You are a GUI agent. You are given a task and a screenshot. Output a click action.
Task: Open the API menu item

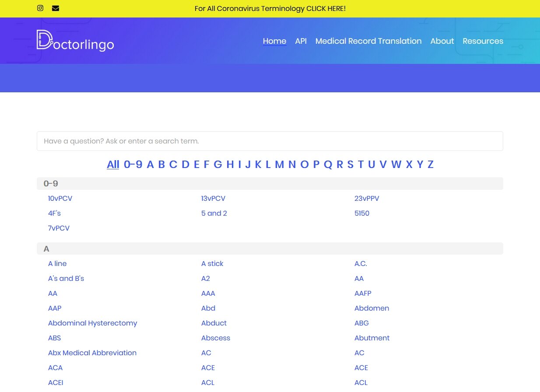pos(301,41)
